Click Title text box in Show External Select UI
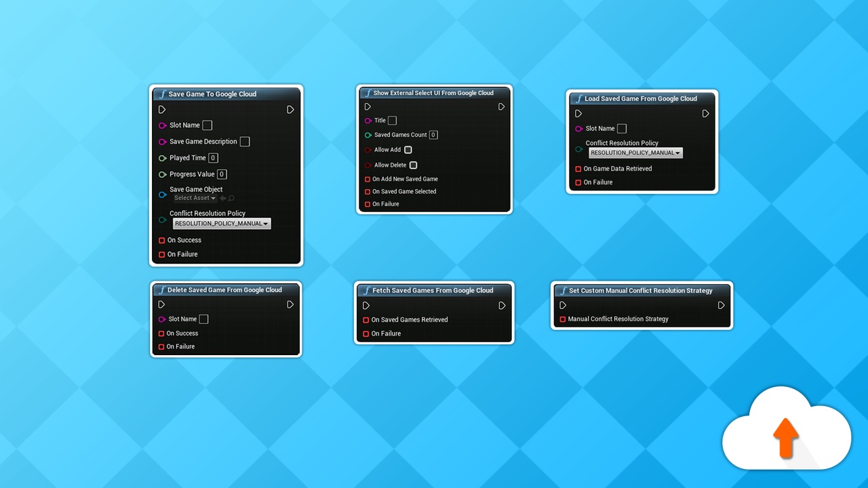 [x=392, y=121]
